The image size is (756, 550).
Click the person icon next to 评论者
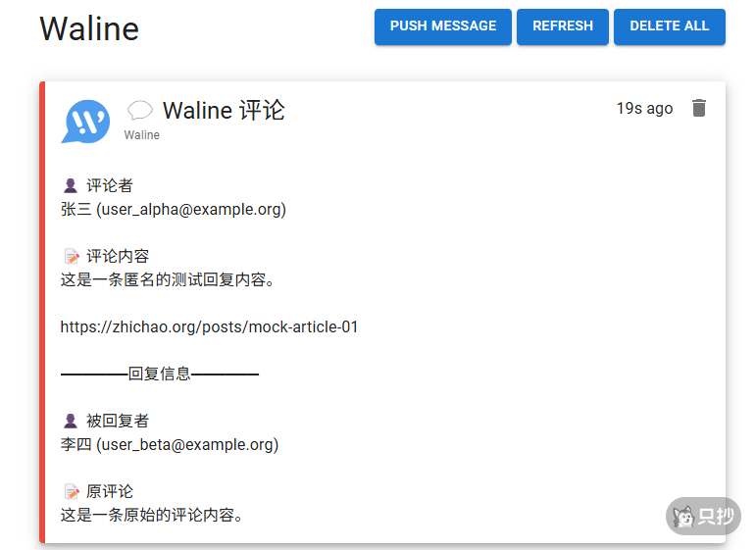[x=71, y=185]
